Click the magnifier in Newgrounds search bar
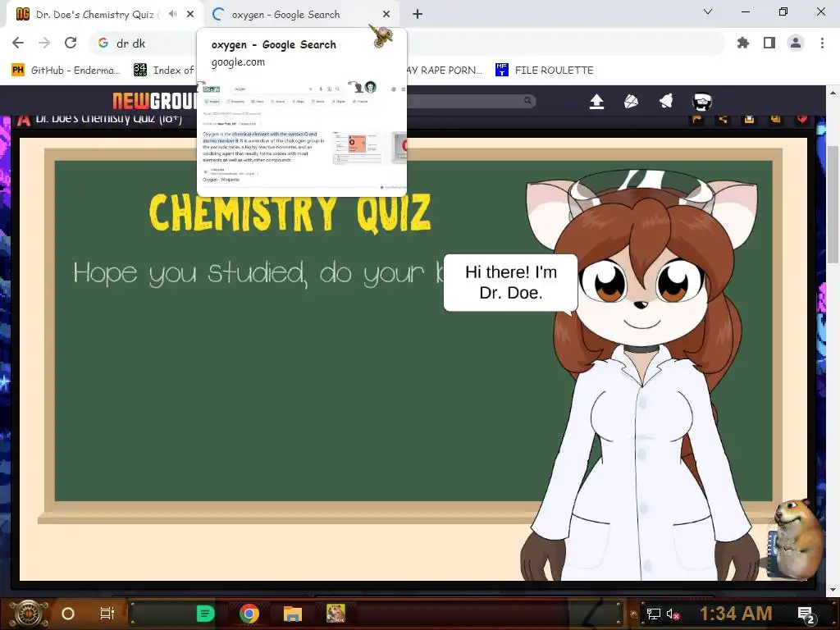This screenshot has height=630, width=840. [527, 100]
